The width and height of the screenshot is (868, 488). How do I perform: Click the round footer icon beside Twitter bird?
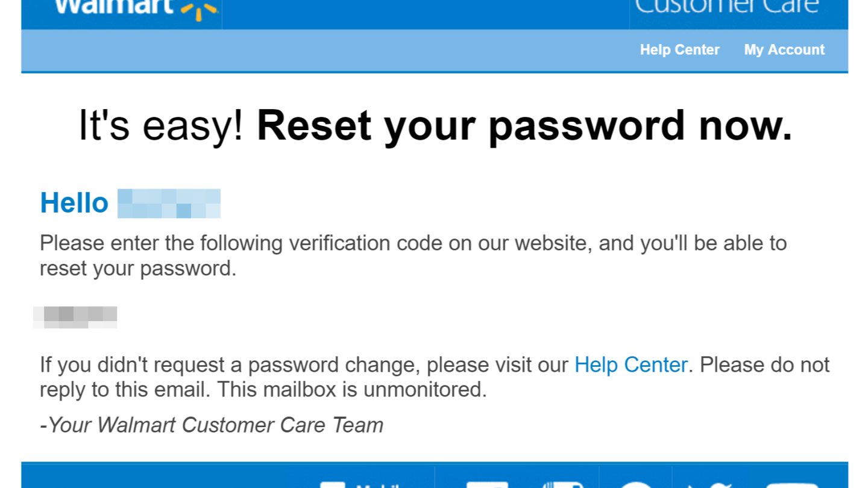[636, 484]
